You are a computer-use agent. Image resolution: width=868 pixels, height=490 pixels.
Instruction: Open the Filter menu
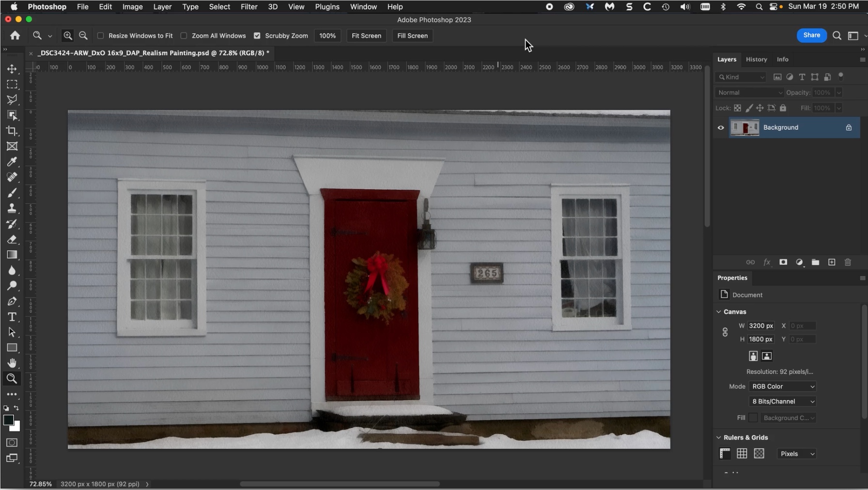tap(249, 7)
